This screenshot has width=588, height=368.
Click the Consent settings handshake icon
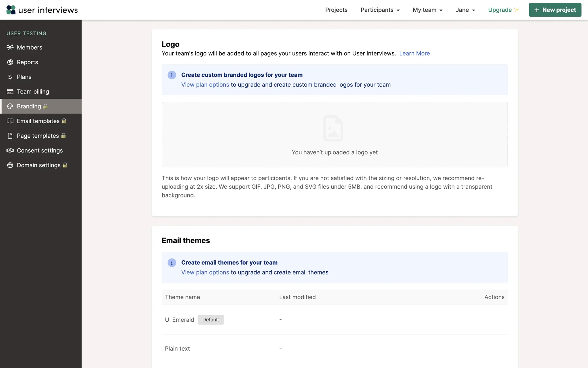10,151
